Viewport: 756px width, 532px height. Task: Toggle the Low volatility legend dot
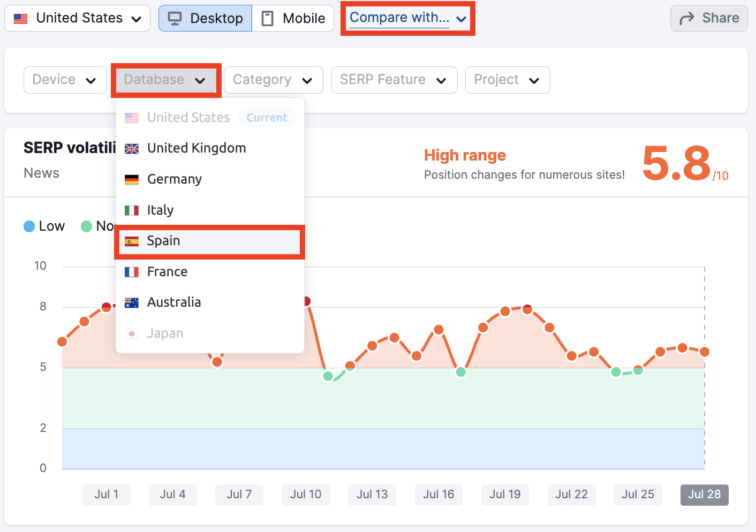pos(29,226)
